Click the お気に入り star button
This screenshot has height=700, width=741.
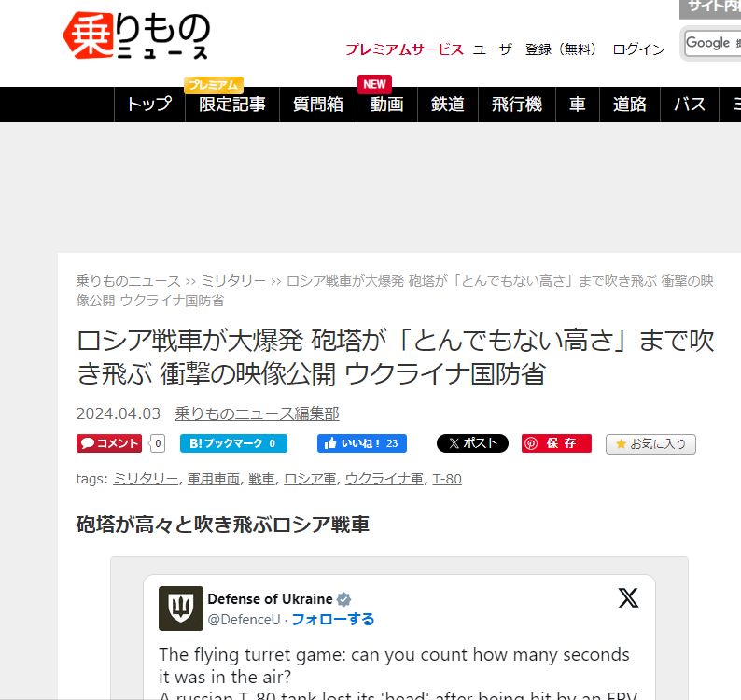pos(650,444)
